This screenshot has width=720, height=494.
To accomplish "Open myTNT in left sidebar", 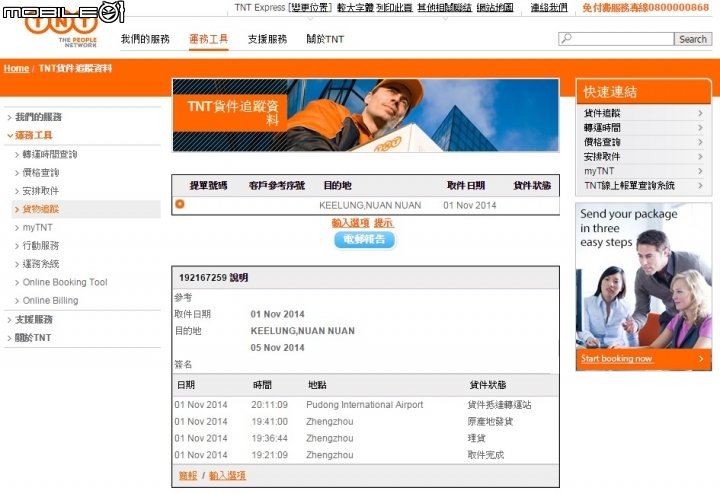I will pyautogui.click(x=37, y=227).
